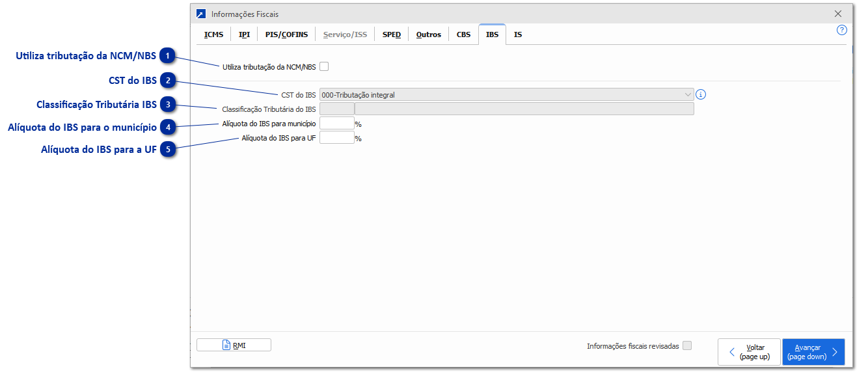Go to the IS tab

518,34
